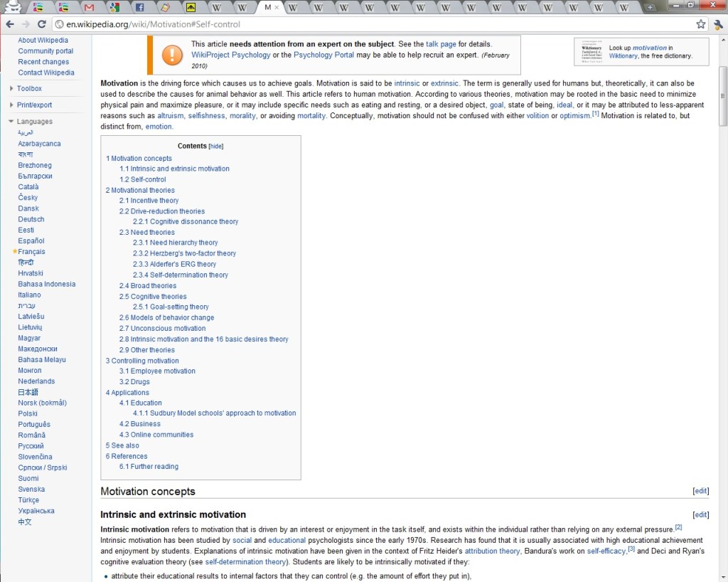The width and height of the screenshot is (728, 582).
Task: Click the address bar URL field
Action: [x=355, y=23]
